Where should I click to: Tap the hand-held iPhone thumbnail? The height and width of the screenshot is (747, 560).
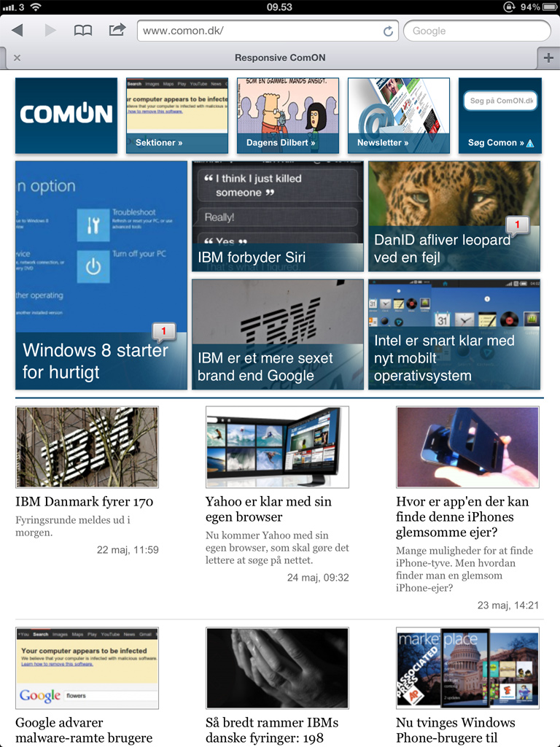(467, 447)
